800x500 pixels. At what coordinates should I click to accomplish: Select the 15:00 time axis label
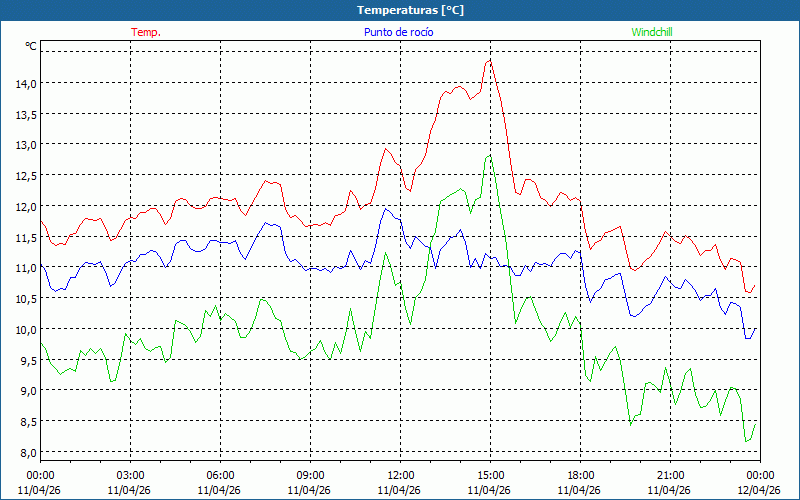[490, 475]
